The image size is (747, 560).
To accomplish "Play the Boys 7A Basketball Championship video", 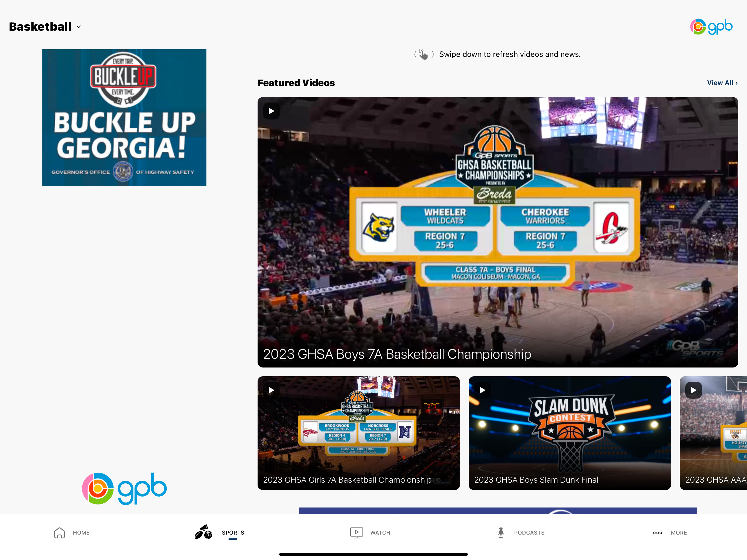I will pyautogui.click(x=271, y=111).
